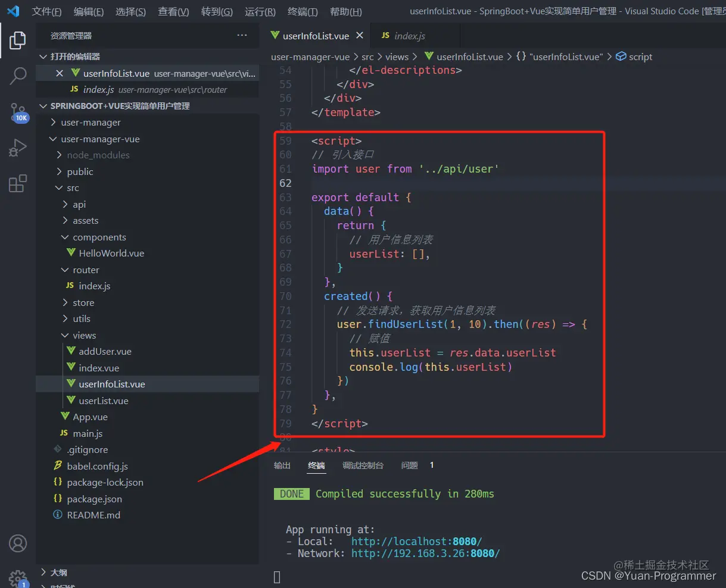Click babel icon of babel.config.js

coord(58,466)
